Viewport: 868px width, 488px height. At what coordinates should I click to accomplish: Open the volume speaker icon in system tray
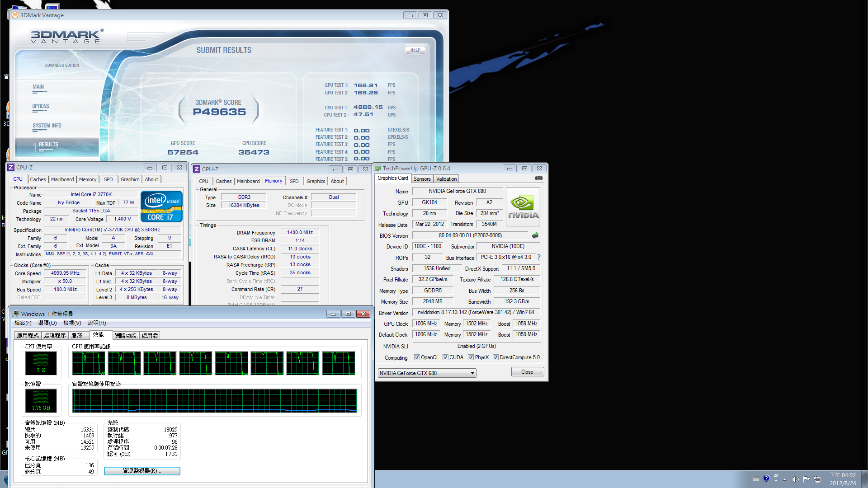795,479
